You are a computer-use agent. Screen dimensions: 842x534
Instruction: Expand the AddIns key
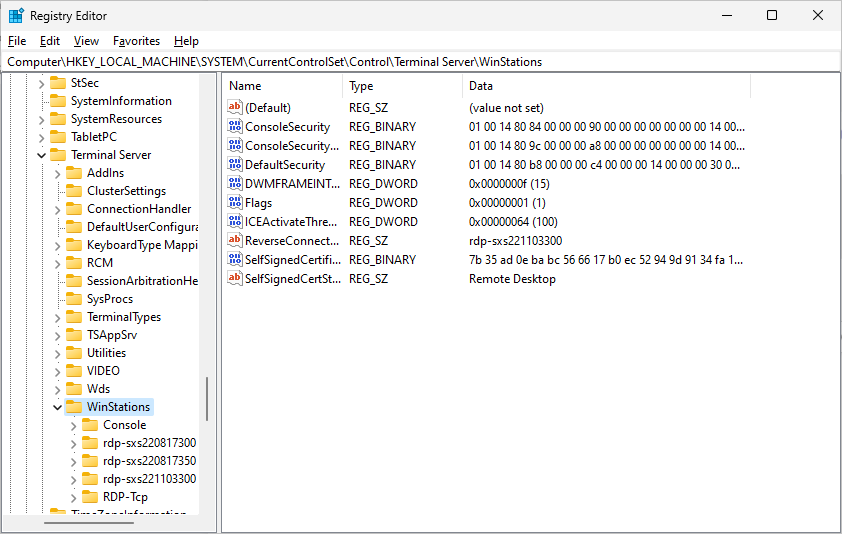(57, 174)
